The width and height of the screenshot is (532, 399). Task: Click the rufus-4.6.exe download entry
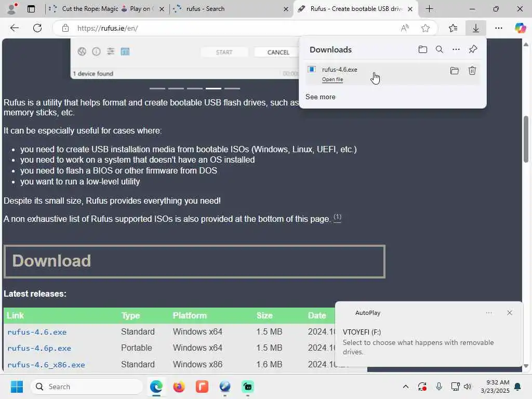click(x=393, y=73)
